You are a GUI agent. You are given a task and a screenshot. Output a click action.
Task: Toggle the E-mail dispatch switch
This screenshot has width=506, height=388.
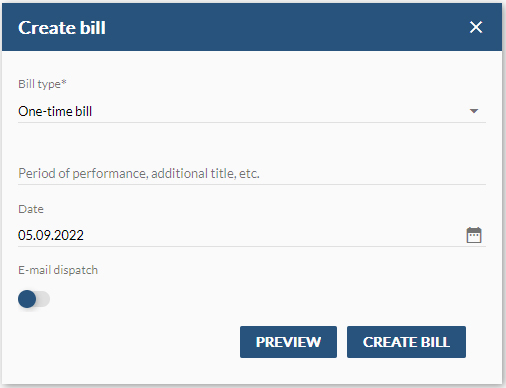tap(34, 299)
